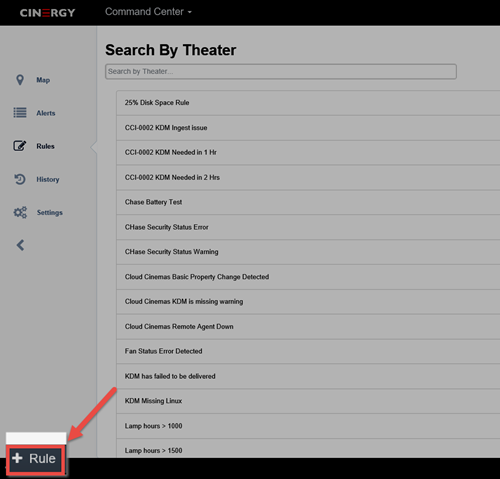
Task: Select the Lamp hours > 1000 rule
Action: tap(308, 426)
